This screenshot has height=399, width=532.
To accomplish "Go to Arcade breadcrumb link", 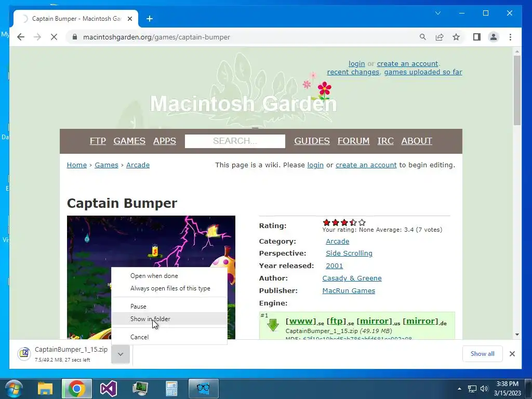I will click(138, 165).
